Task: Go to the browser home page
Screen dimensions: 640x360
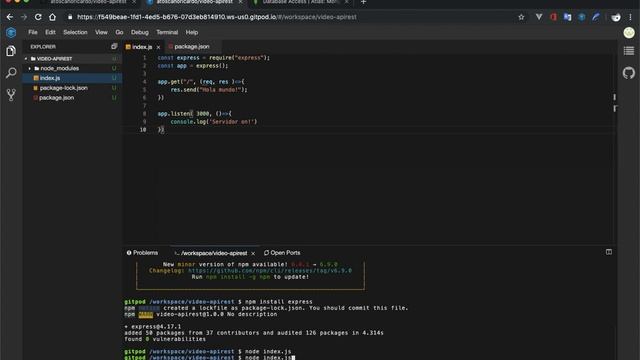Action: (x=52, y=17)
